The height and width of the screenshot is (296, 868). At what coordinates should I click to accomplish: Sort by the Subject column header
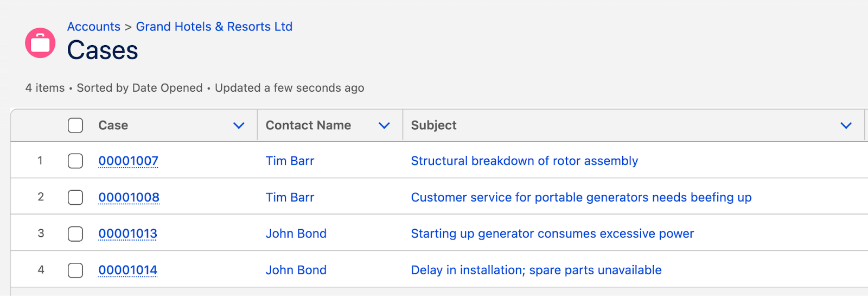(x=433, y=125)
